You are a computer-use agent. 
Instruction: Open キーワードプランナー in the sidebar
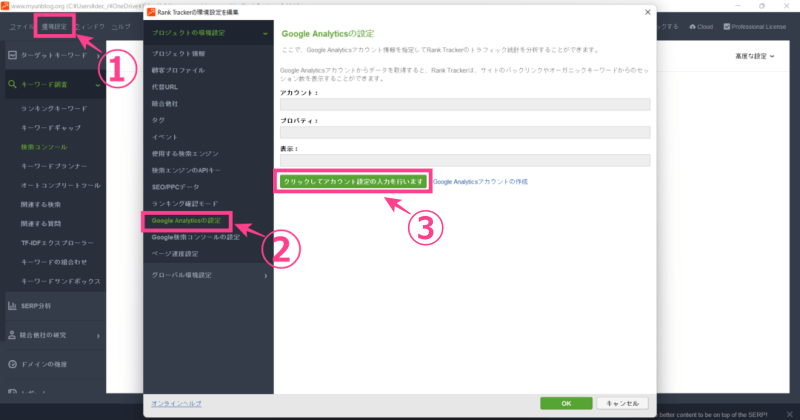coord(54,166)
